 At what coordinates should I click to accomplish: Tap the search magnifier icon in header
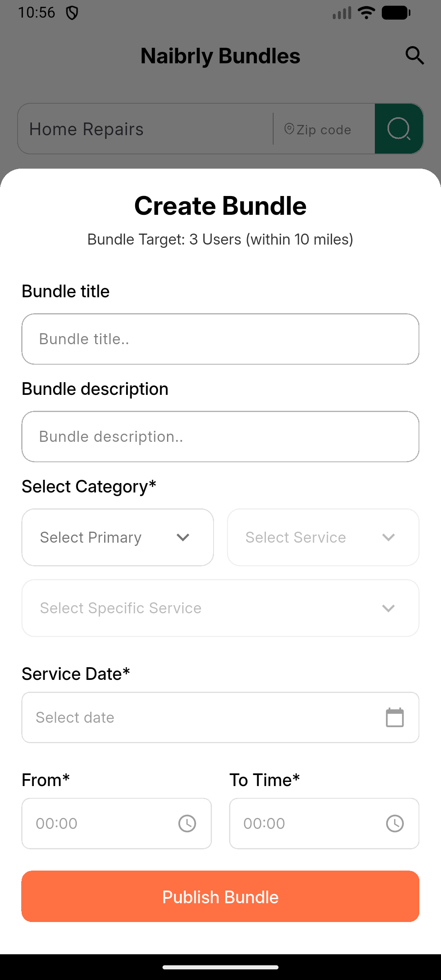414,56
